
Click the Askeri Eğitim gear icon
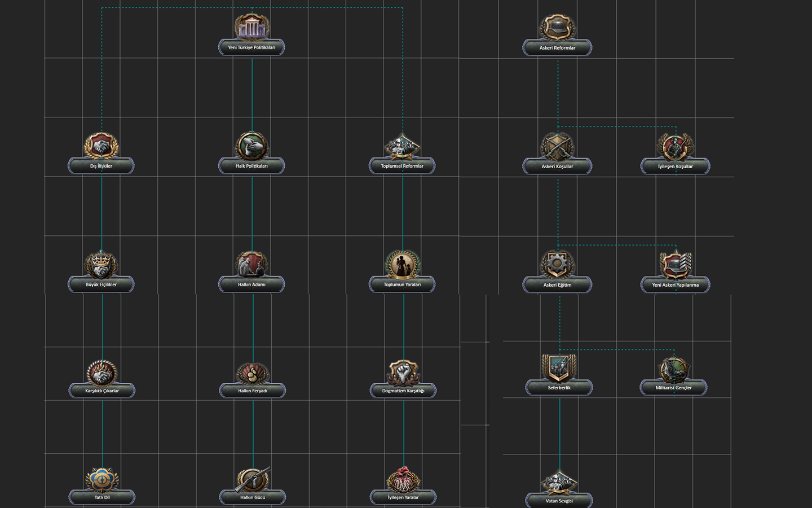[x=557, y=264]
